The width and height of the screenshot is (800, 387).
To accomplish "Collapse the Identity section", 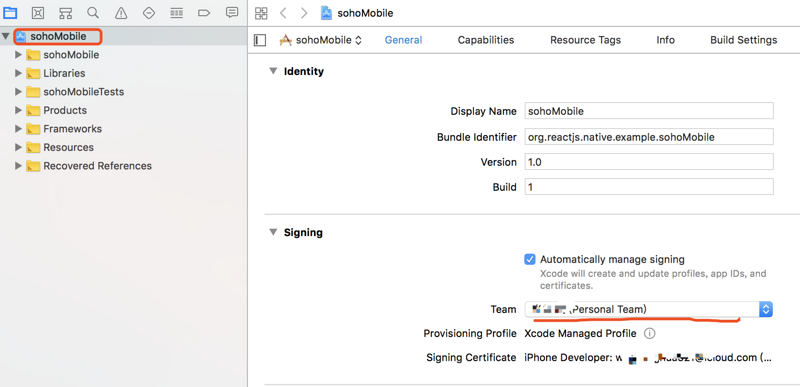I will coord(273,71).
